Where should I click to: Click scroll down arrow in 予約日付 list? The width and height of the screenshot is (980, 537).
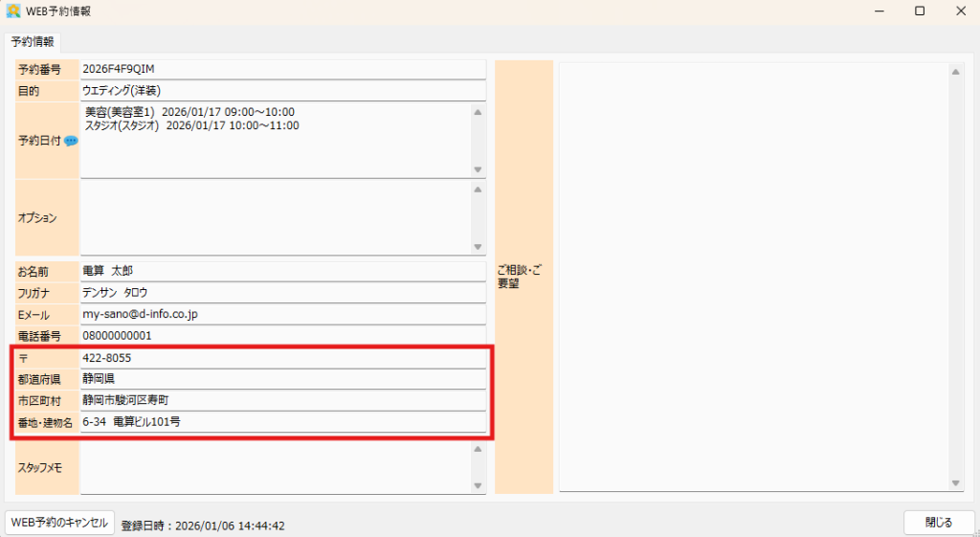(x=478, y=169)
